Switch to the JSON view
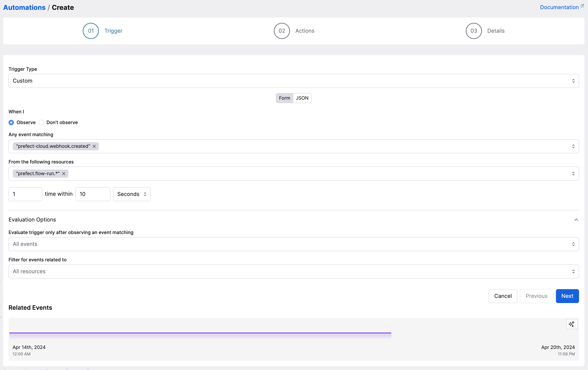 click(x=302, y=98)
